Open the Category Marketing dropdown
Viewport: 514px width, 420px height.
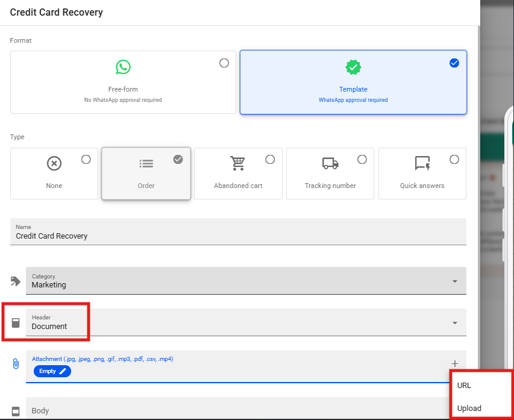pyautogui.click(x=246, y=281)
